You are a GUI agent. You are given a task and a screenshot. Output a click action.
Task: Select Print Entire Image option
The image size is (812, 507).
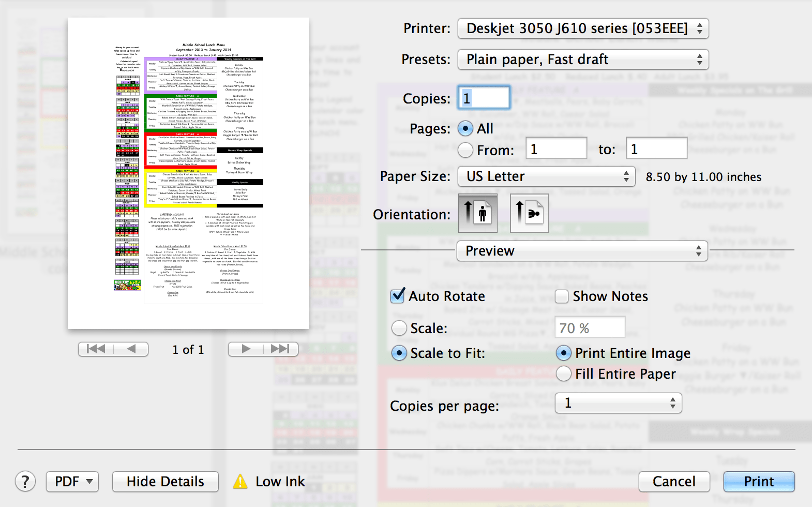[564, 353]
